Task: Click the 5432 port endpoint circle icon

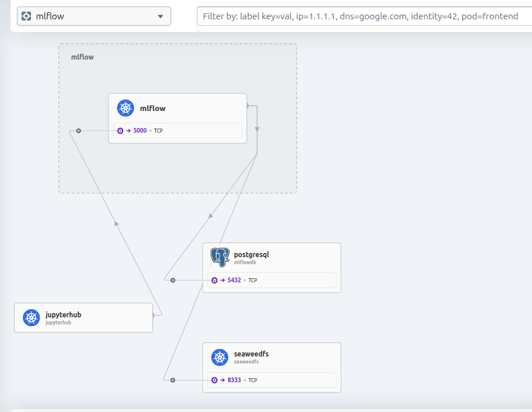Action: [214, 280]
